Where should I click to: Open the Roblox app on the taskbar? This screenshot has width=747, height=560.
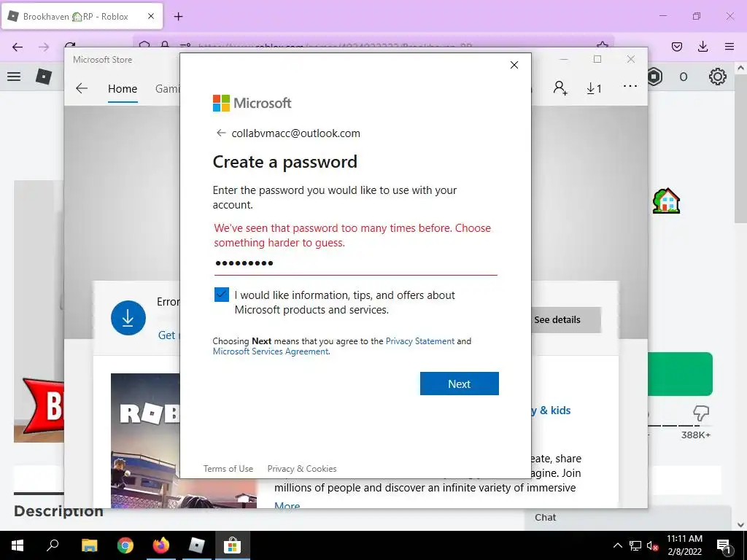(196, 545)
